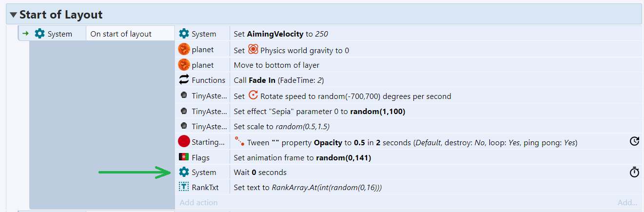Collapse the Start of Layout group
This screenshot has width=644, height=212.
[x=13, y=15]
